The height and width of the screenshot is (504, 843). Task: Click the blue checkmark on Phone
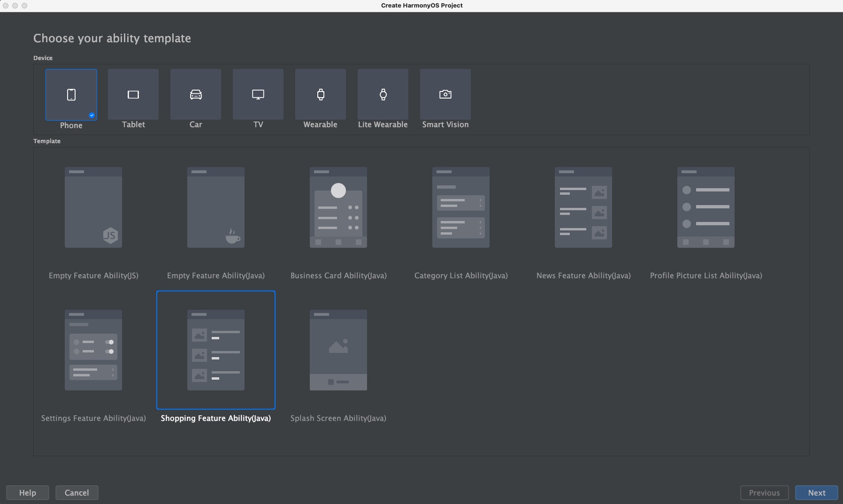coord(92,115)
